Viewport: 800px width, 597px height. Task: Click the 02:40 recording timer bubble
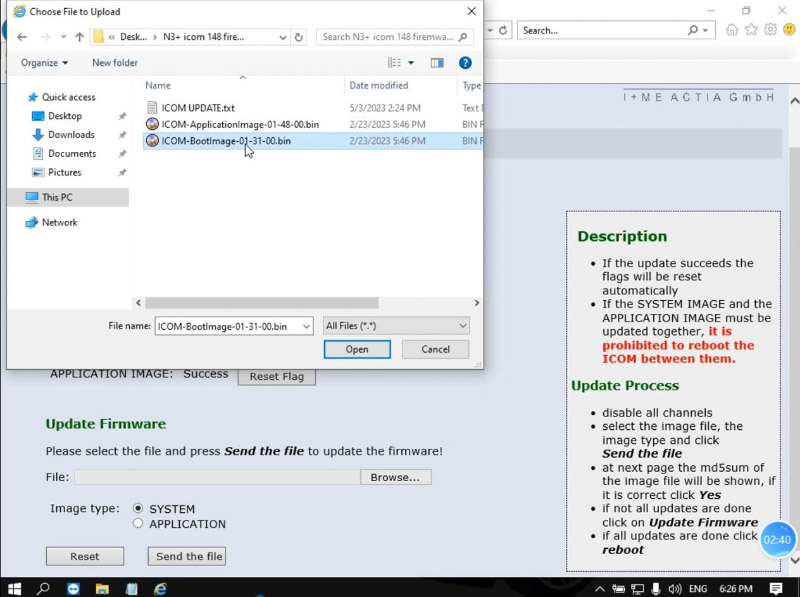click(777, 539)
